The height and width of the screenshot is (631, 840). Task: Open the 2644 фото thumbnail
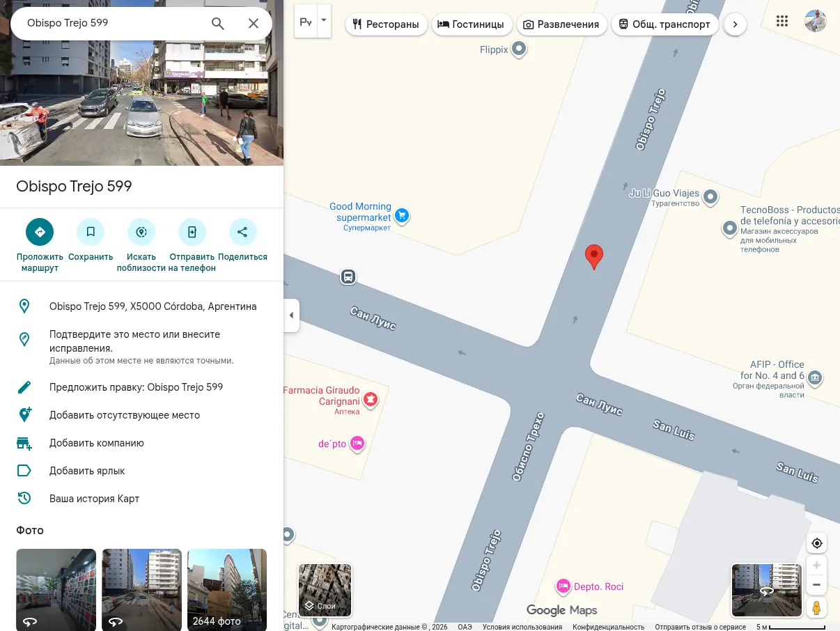point(227,590)
